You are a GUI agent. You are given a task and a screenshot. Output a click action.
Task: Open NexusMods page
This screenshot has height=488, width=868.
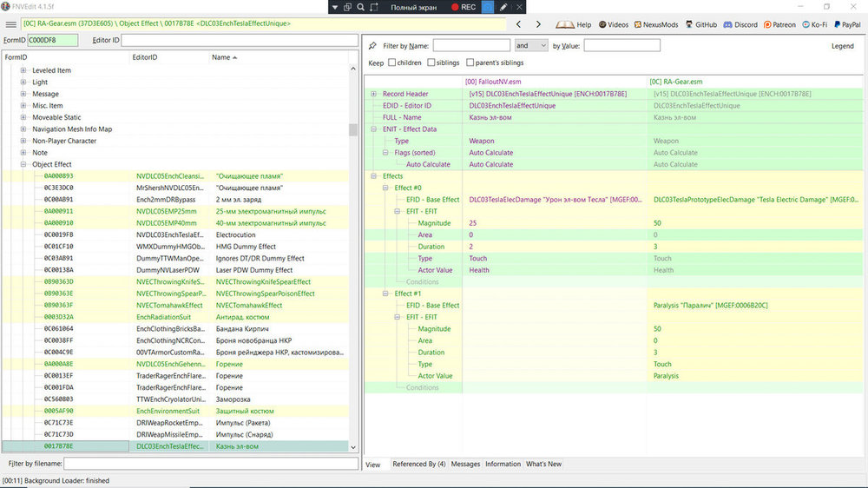(656, 24)
